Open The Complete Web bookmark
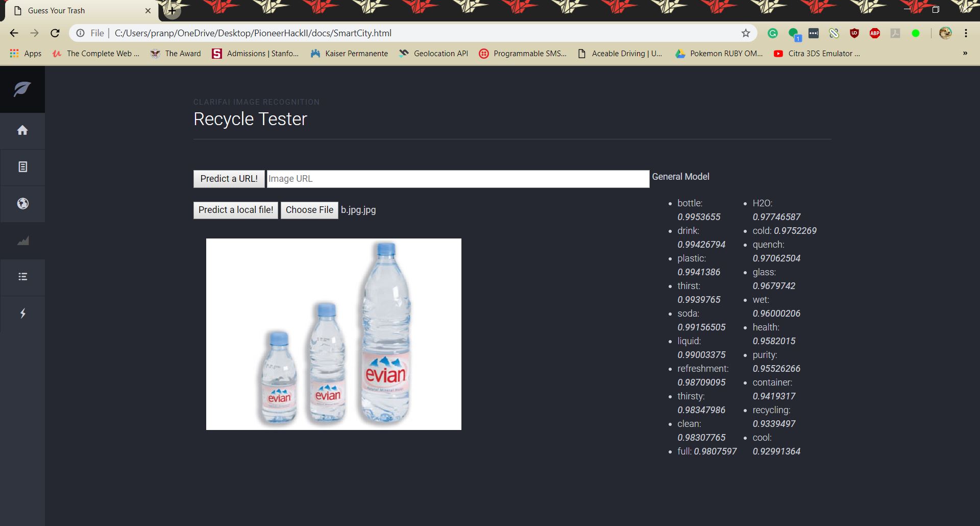The height and width of the screenshot is (526, 980). click(x=96, y=53)
